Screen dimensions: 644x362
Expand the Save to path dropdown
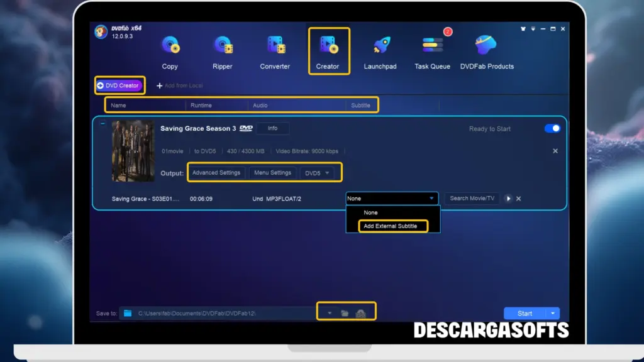330,311
